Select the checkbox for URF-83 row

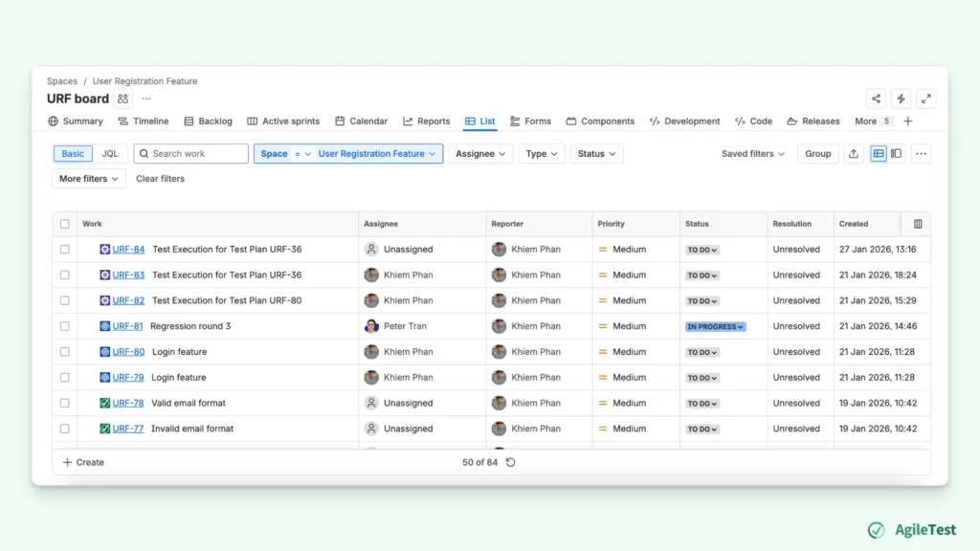point(64,275)
